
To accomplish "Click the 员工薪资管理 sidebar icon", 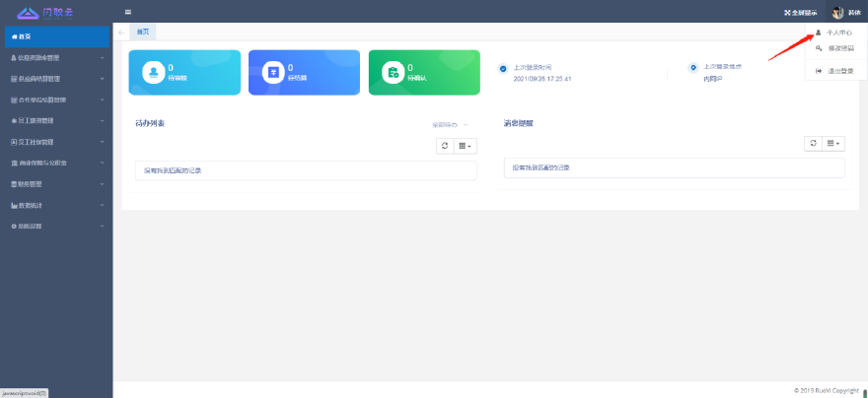I will click(14, 120).
